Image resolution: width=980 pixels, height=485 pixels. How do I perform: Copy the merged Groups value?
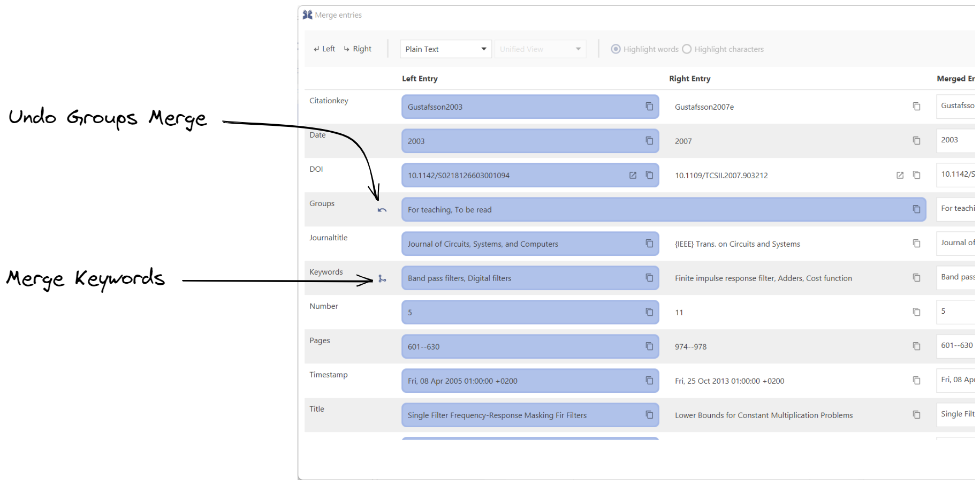916,209
